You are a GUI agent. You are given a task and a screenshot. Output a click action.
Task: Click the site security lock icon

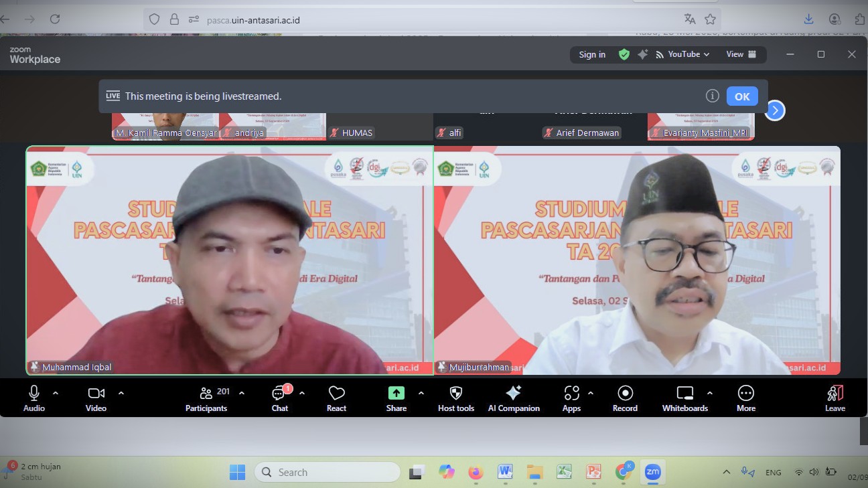(174, 19)
